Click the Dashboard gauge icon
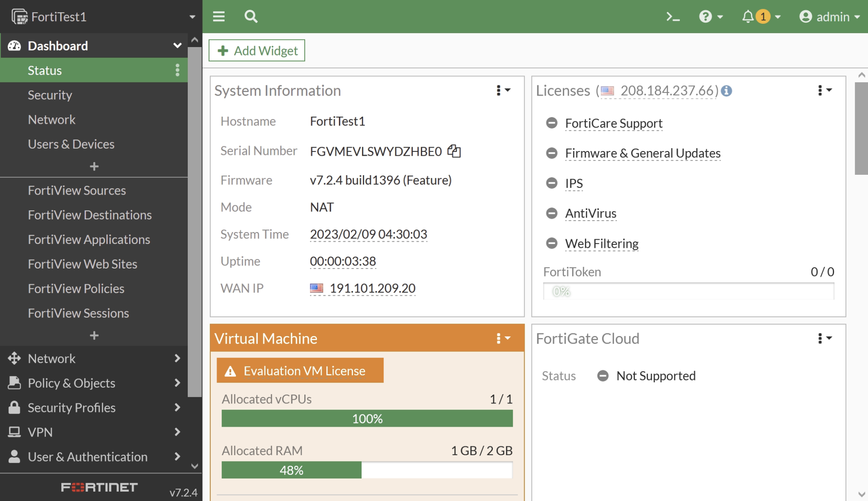Viewport: 868px width, 501px height. (15, 45)
